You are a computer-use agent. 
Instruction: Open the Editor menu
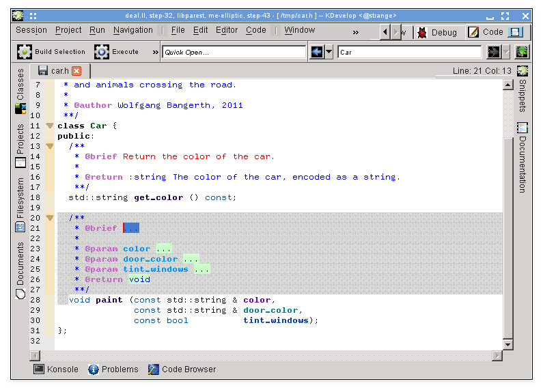(227, 30)
